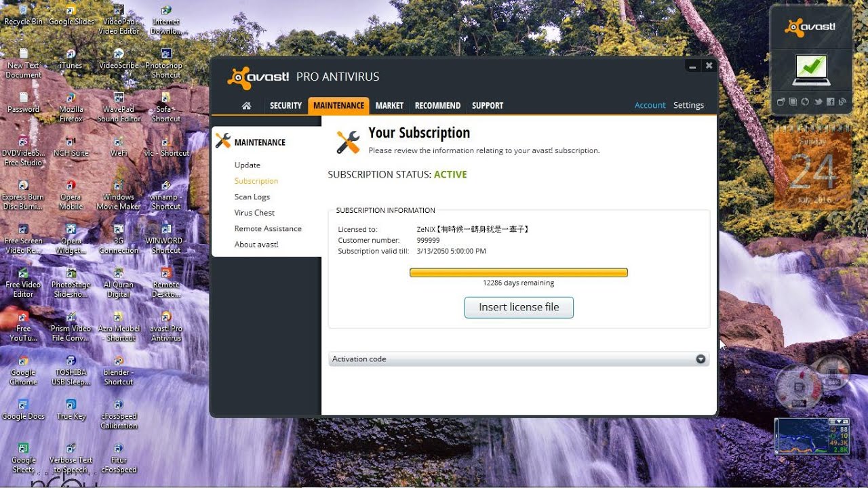Viewport: 868px width, 488px height.
Task: Click the open-window icon in avast! gadget
Action: (x=781, y=102)
